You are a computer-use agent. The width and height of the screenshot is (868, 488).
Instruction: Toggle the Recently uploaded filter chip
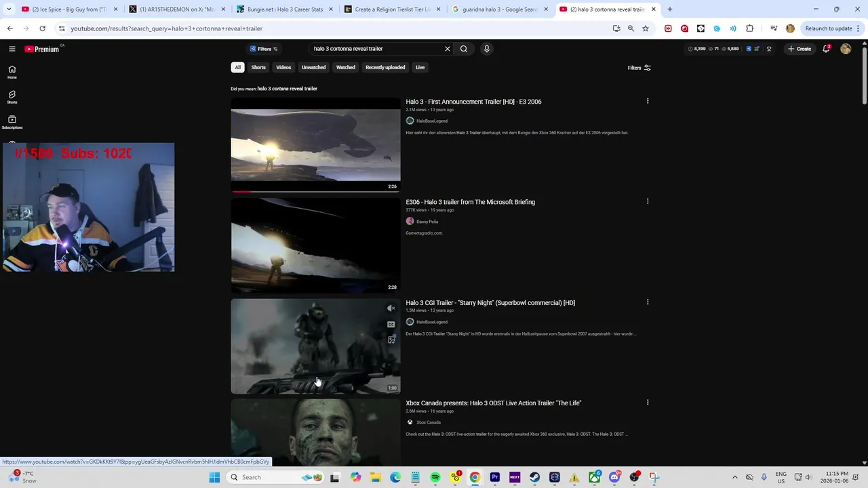385,67
